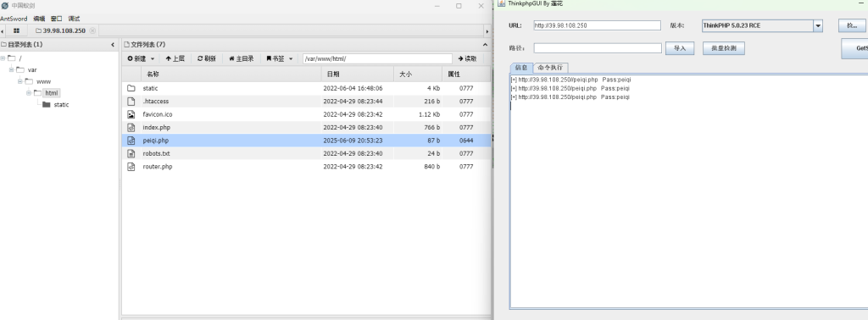Image resolution: width=868 pixels, height=320 pixels.
Task: Select the index.php file name
Action: point(157,128)
